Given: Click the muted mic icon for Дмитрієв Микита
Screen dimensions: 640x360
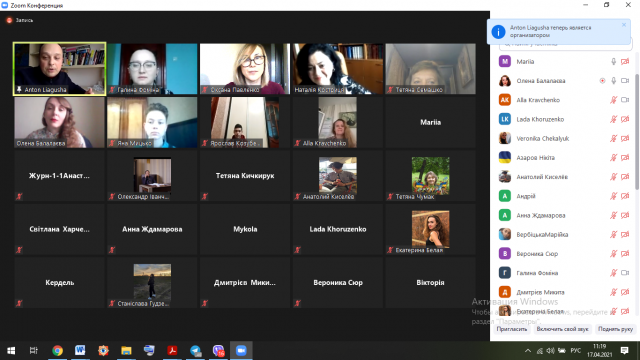Looking at the screenshot, I should pos(613,292).
